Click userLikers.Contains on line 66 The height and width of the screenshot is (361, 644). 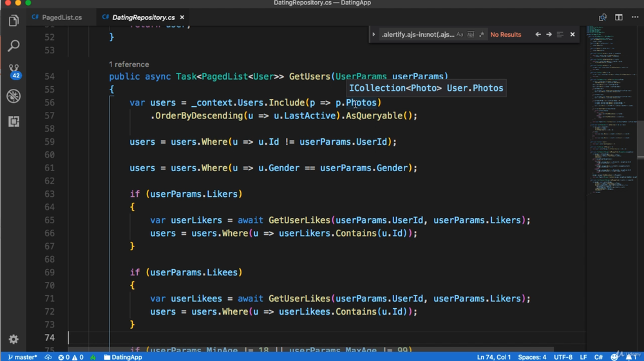coord(327,234)
